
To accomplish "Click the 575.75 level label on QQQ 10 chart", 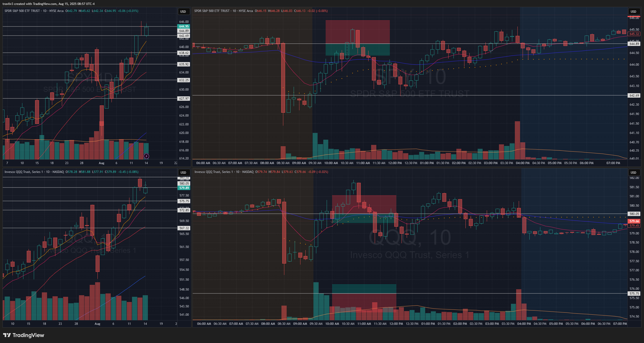I will [634, 294].
